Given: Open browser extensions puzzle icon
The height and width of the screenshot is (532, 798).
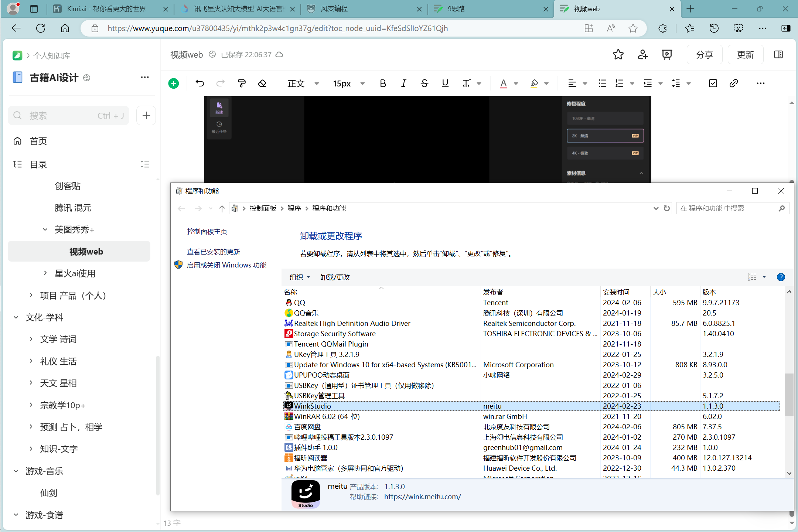Looking at the screenshot, I should [x=662, y=28].
